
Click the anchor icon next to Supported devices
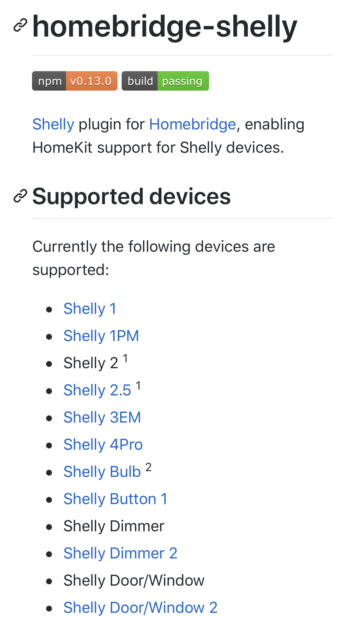tap(20, 196)
